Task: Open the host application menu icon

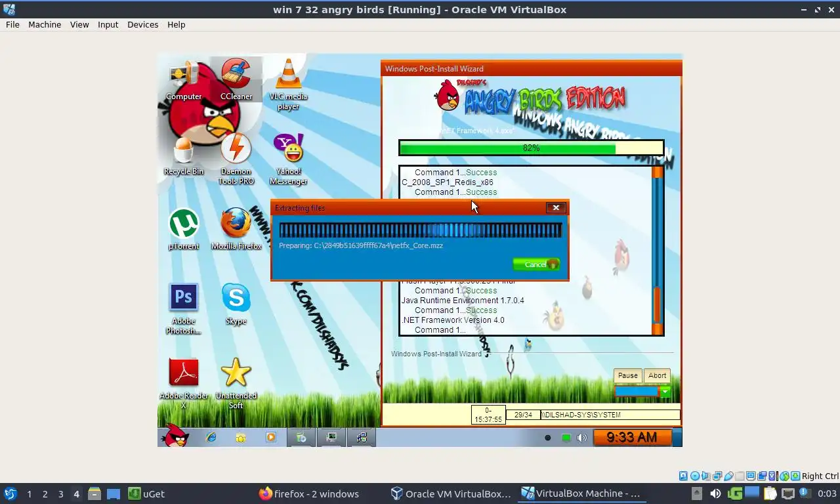Action: pyautogui.click(x=10, y=493)
